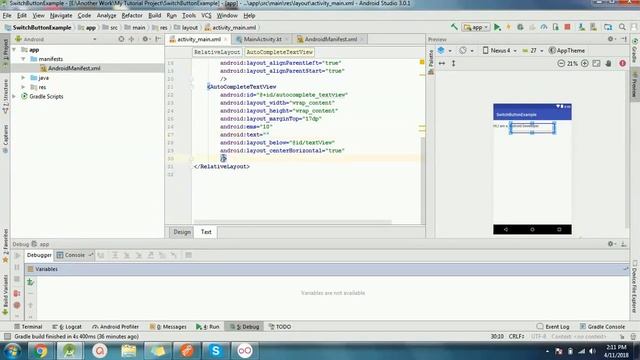Open the Build menu
The height and width of the screenshot is (360, 640).
pos(154,16)
